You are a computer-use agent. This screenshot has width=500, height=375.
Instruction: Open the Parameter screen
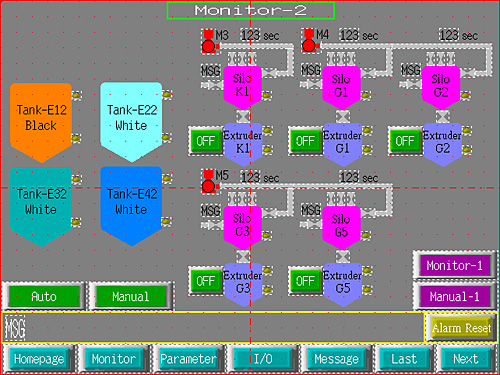[x=188, y=359]
